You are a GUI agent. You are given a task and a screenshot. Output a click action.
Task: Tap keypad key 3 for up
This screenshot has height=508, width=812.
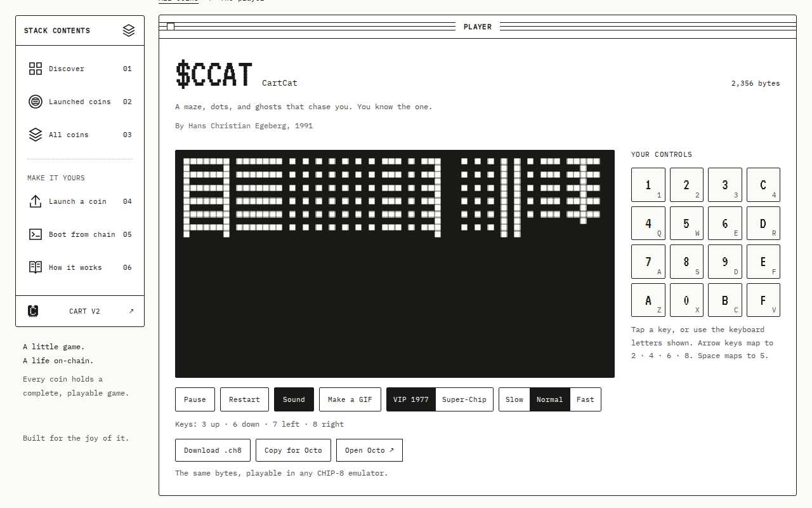pyautogui.click(x=725, y=185)
